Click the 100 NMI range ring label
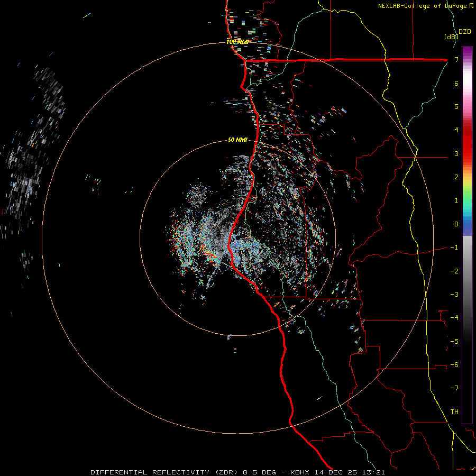The image size is (476, 476). pyautogui.click(x=237, y=42)
